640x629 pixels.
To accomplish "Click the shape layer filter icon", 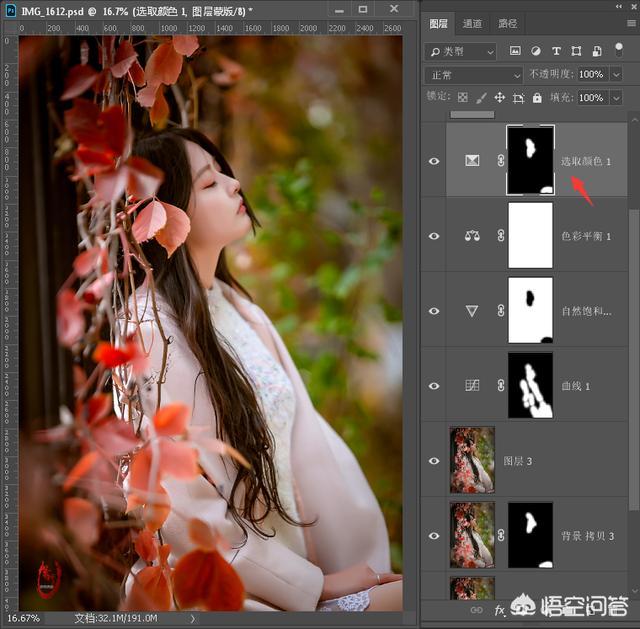I will [576, 51].
